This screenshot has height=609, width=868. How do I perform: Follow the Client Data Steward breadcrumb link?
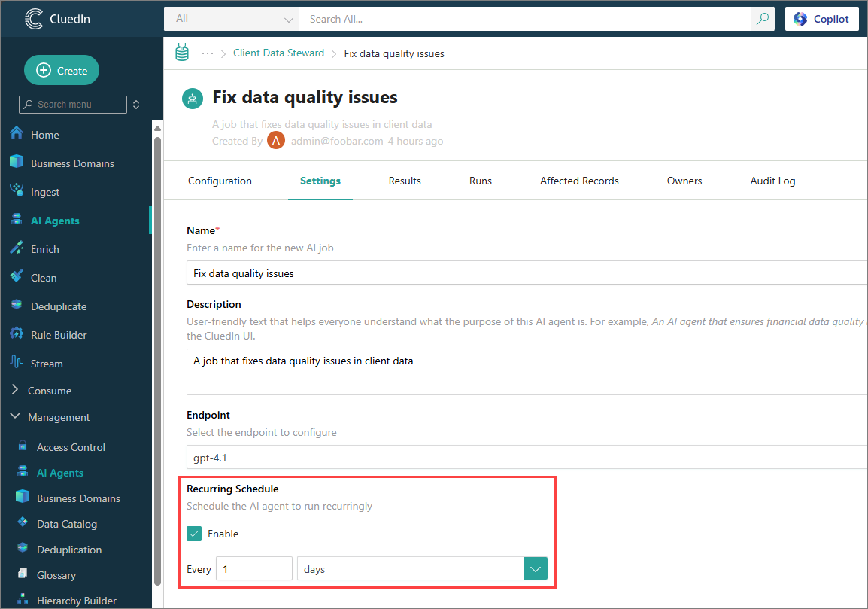[278, 53]
